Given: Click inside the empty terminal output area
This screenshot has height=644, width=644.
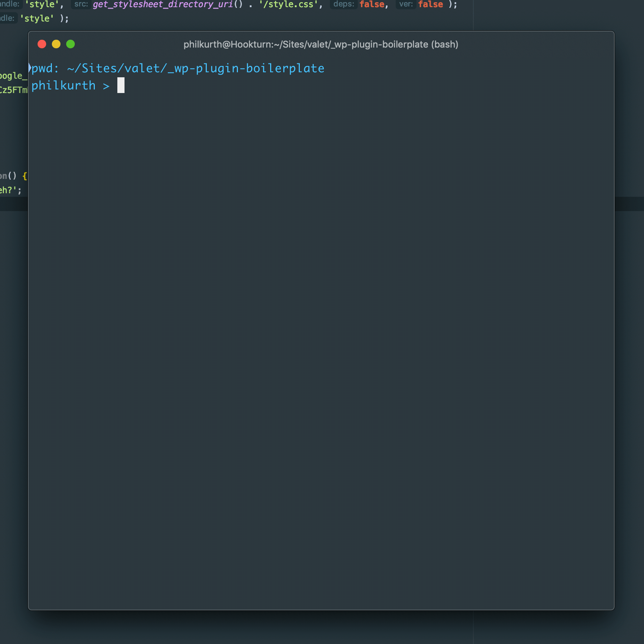Looking at the screenshot, I should pyautogui.click(x=322, y=322).
